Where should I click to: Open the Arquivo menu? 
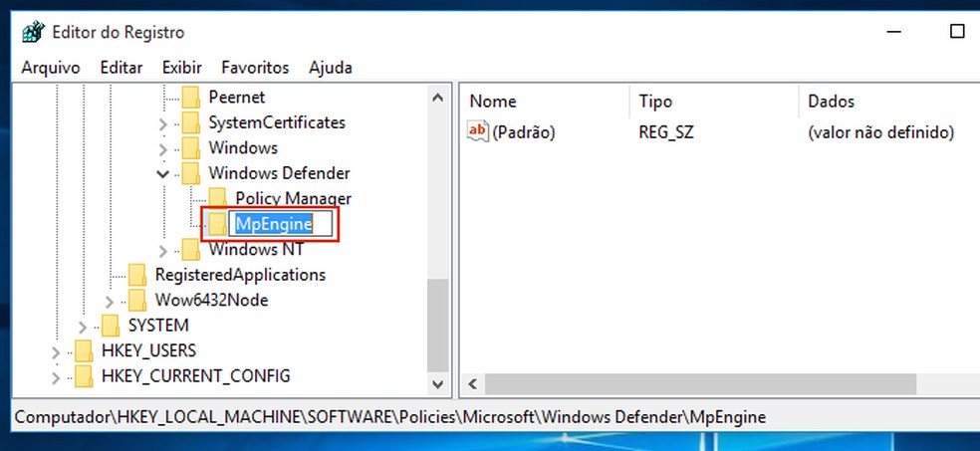(51, 68)
